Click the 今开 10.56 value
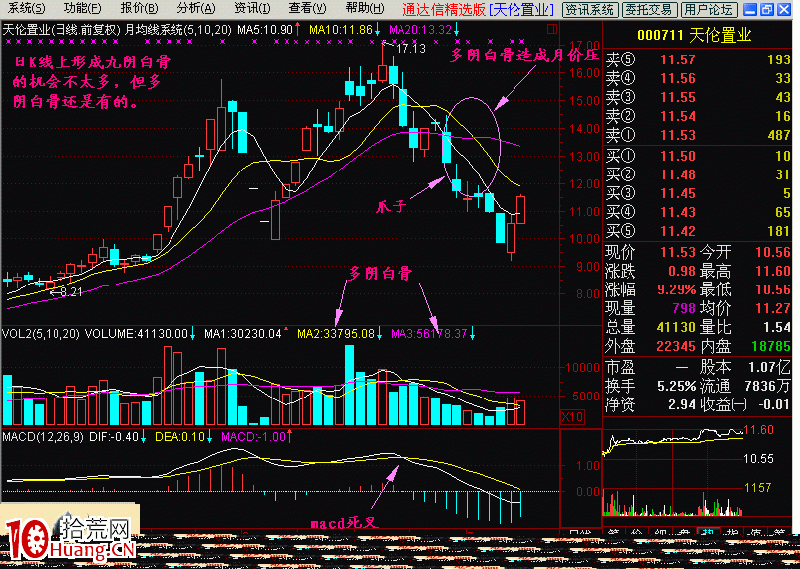The image size is (800, 569). 773,252
